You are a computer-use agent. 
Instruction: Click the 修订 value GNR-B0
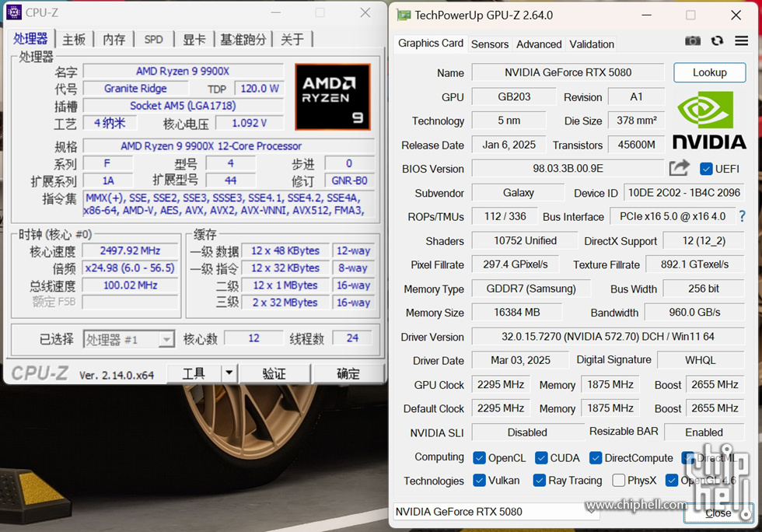click(x=349, y=180)
